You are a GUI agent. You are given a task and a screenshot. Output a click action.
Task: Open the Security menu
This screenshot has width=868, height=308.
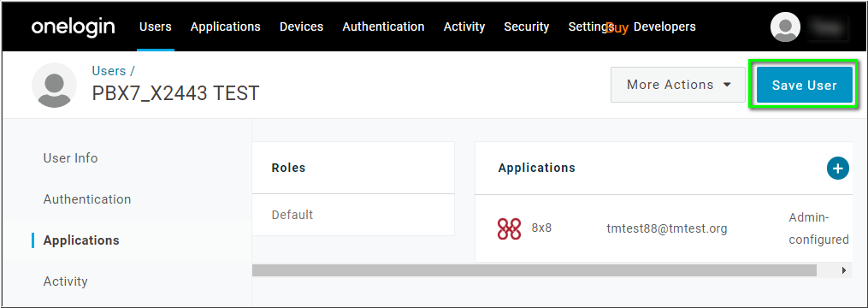point(527,27)
